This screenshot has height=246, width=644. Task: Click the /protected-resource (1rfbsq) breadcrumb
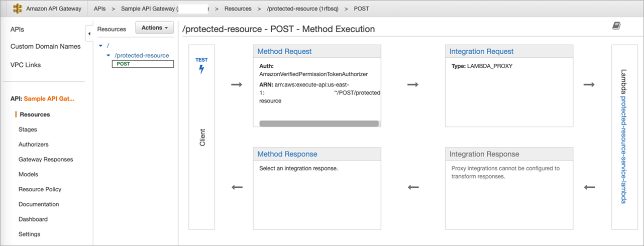pyautogui.click(x=303, y=9)
